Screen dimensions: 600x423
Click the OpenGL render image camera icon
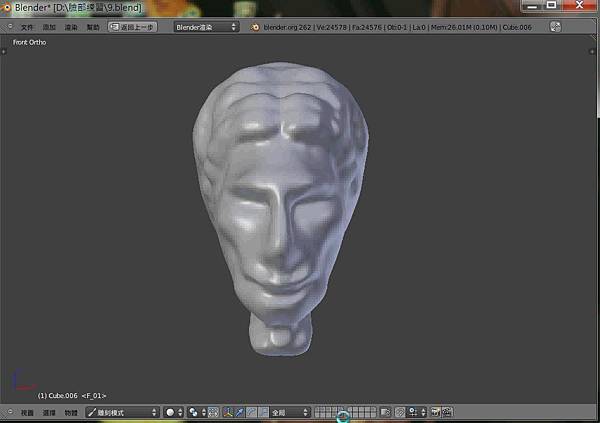click(435, 412)
